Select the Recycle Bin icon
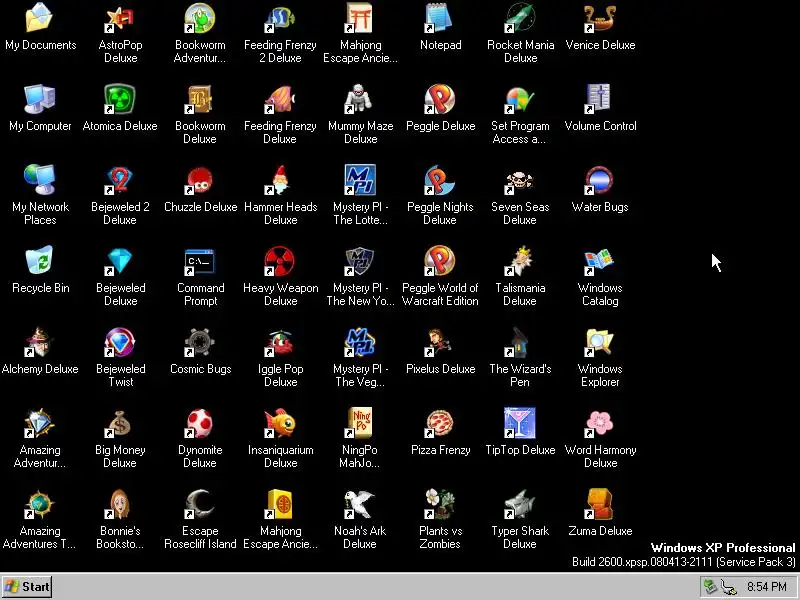This screenshot has width=800, height=600. click(40, 260)
